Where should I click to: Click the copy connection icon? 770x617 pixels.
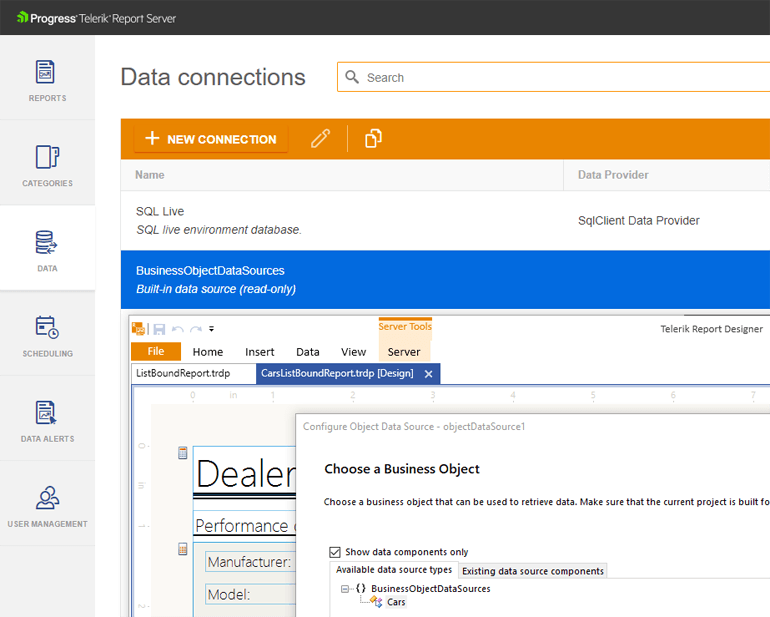(373, 139)
